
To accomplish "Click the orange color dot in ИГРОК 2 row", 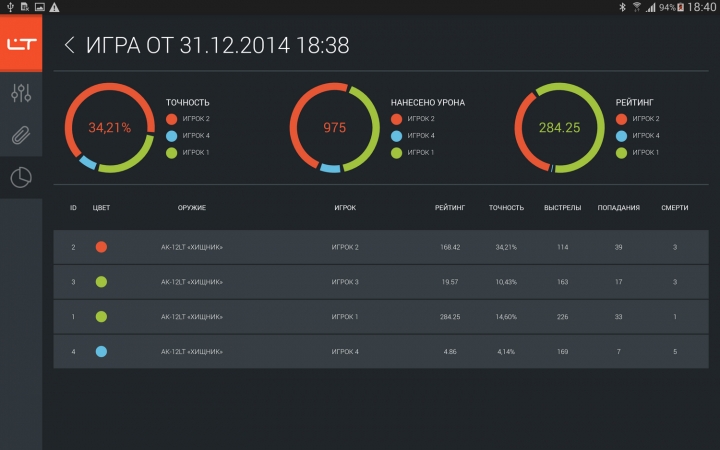I will (x=101, y=247).
